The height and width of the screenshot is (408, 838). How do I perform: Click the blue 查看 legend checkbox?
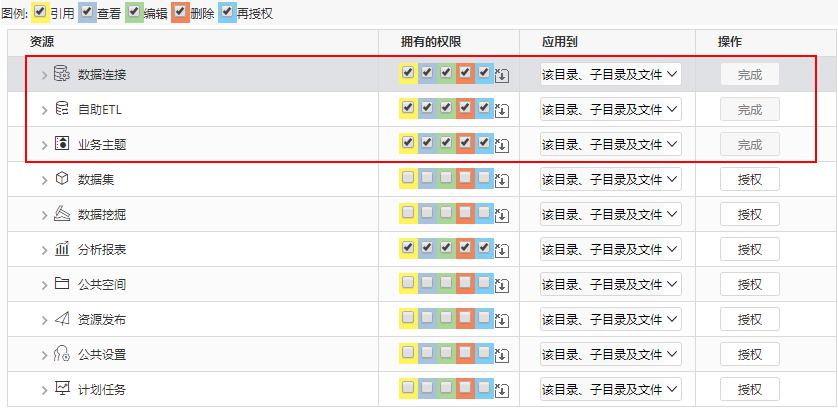(x=87, y=11)
